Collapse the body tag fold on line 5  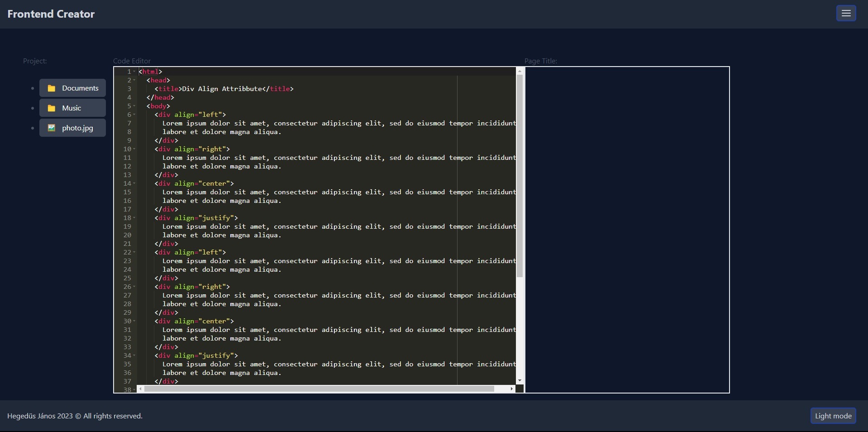134,106
